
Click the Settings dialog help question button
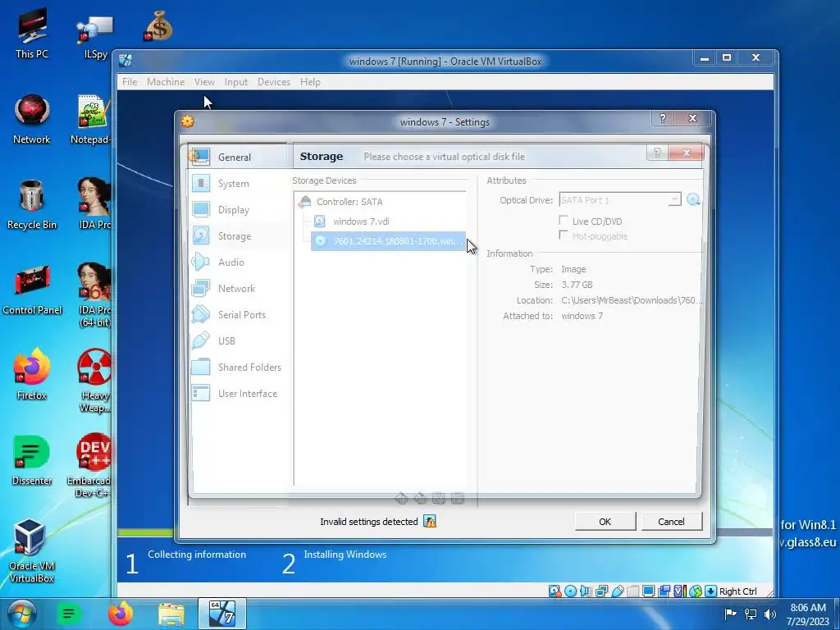click(x=662, y=118)
